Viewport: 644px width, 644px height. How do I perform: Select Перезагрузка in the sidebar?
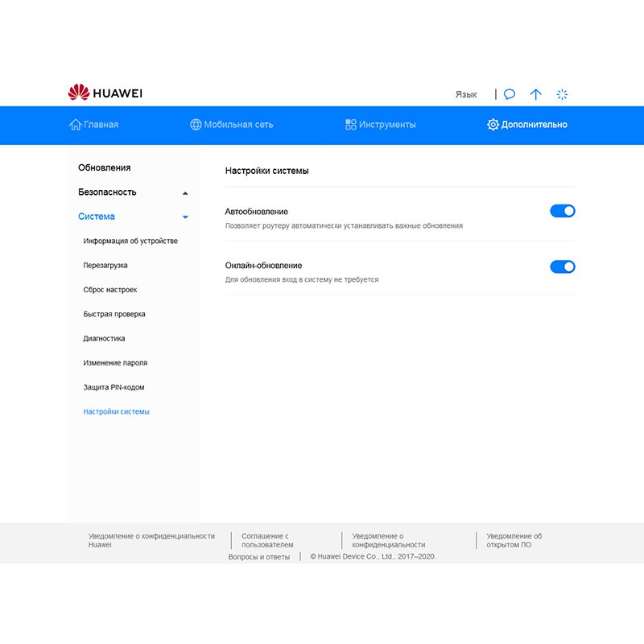tap(105, 266)
